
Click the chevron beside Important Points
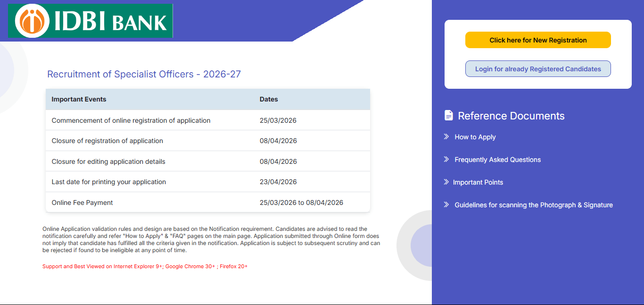[x=445, y=182]
